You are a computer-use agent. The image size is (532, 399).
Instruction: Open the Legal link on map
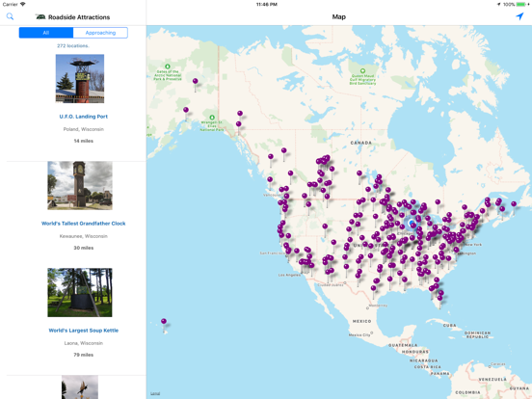[155, 393]
